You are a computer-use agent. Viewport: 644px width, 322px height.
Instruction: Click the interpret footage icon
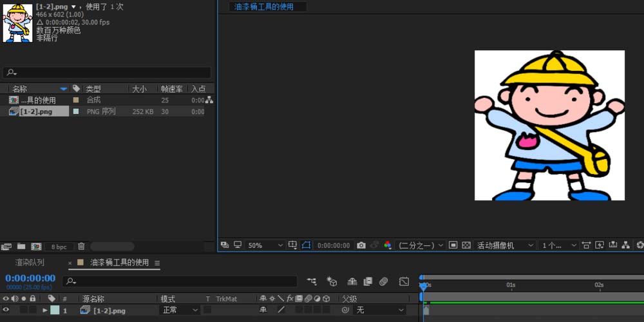click(x=6, y=247)
